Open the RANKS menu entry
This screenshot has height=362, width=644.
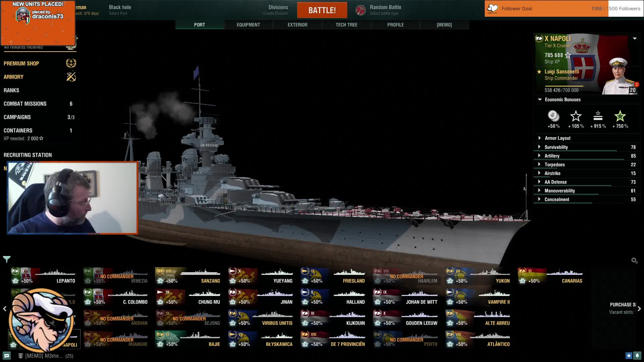coord(11,90)
